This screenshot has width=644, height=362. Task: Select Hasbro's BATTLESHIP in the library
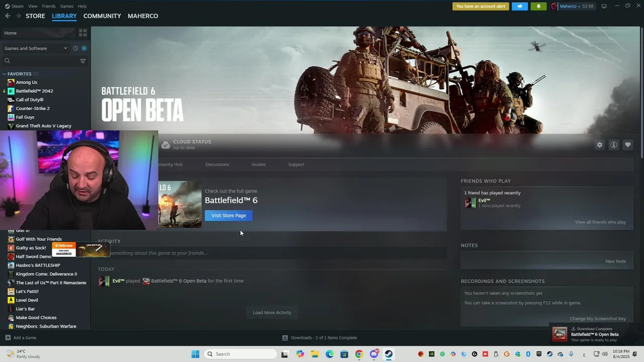pyautogui.click(x=38, y=265)
